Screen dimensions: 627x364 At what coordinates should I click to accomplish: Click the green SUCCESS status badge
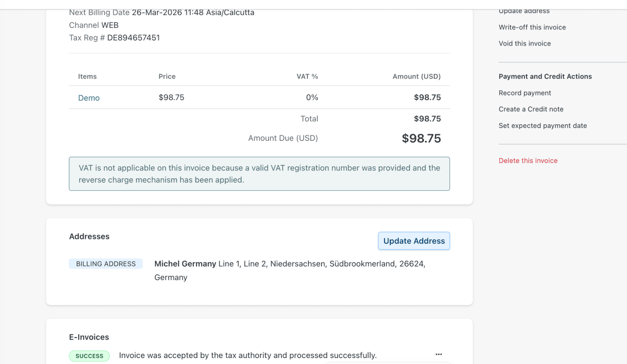[89, 356]
